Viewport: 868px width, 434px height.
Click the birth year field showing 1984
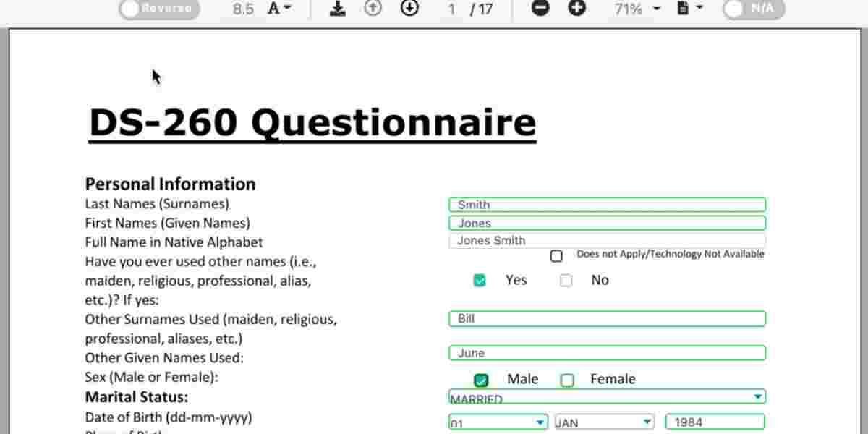coord(715,422)
